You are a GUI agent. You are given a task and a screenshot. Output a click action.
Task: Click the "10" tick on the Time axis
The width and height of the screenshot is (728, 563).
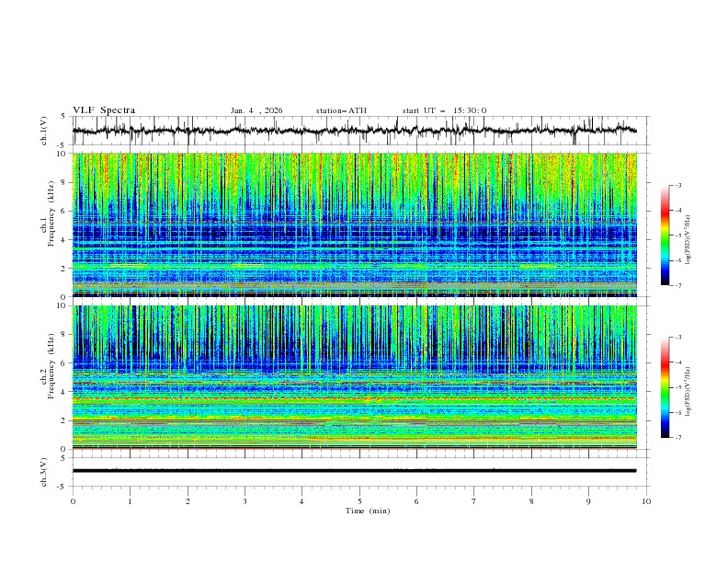[x=646, y=501]
